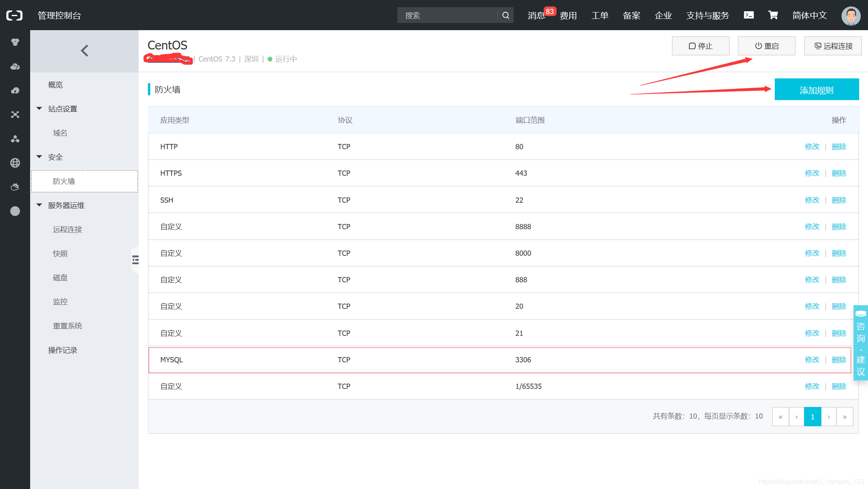This screenshot has height=489, width=868.
Task: Click the globe icon in left sidebar
Action: [15, 163]
